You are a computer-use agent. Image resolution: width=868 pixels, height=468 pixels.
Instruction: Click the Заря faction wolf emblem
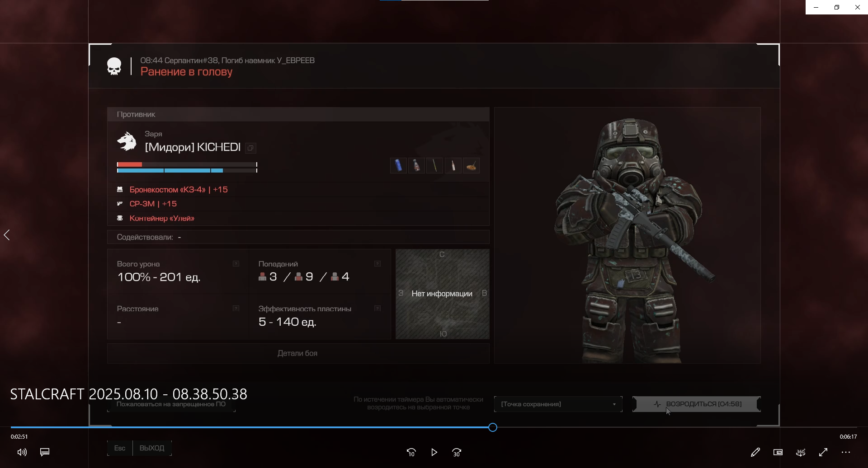tap(127, 141)
